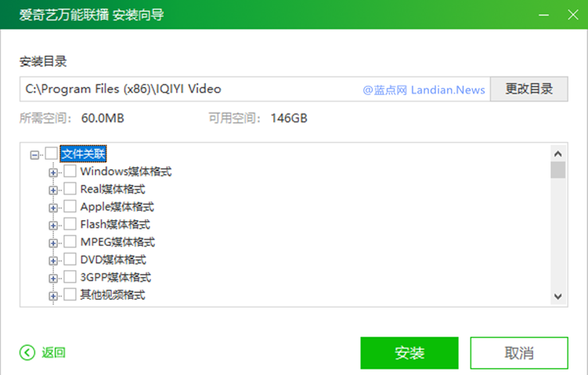The width and height of the screenshot is (588, 375).
Task: Select the 3GPP媒体格式 tree row
Action: tap(116, 277)
